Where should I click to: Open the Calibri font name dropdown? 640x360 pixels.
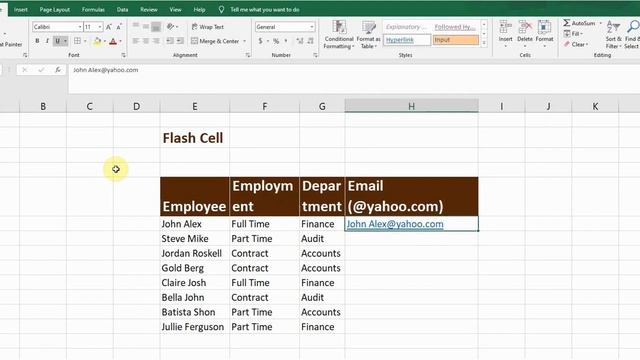pyautogui.click(x=80, y=27)
